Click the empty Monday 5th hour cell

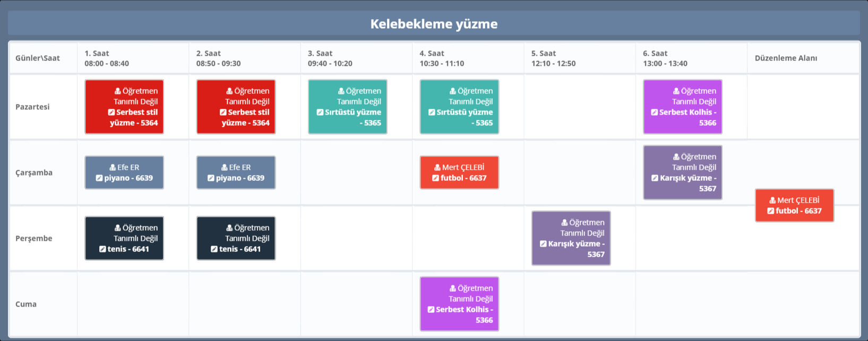579,107
